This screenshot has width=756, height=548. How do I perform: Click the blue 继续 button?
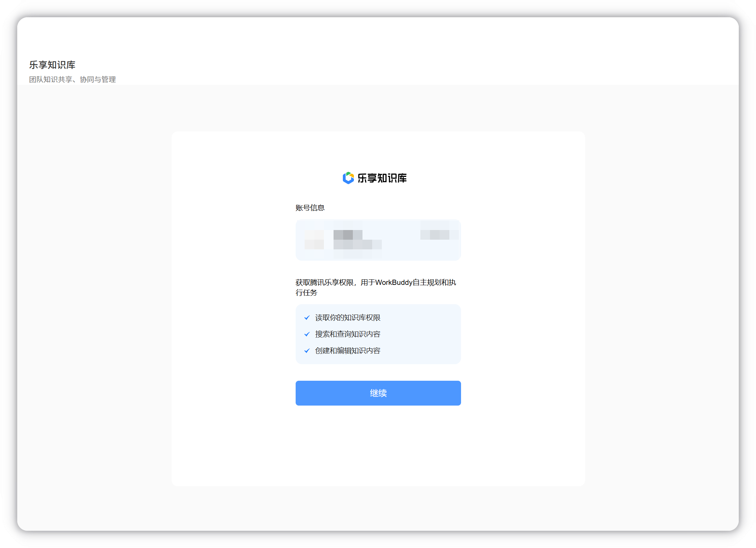click(x=378, y=393)
